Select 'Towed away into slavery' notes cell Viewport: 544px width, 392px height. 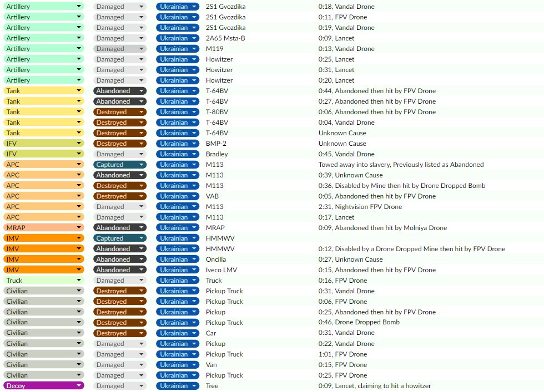click(x=401, y=165)
